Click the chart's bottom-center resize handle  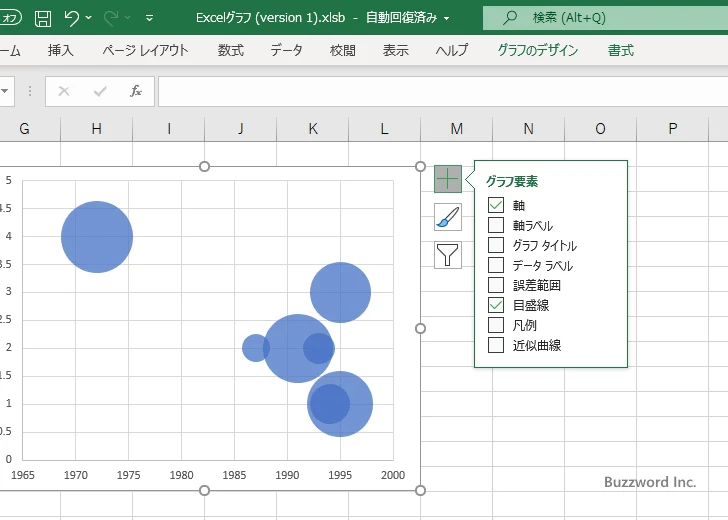pyautogui.click(x=204, y=490)
